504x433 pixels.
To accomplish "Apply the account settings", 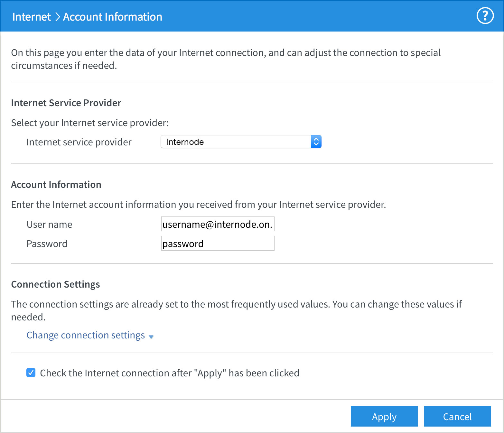I will (x=384, y=416).
